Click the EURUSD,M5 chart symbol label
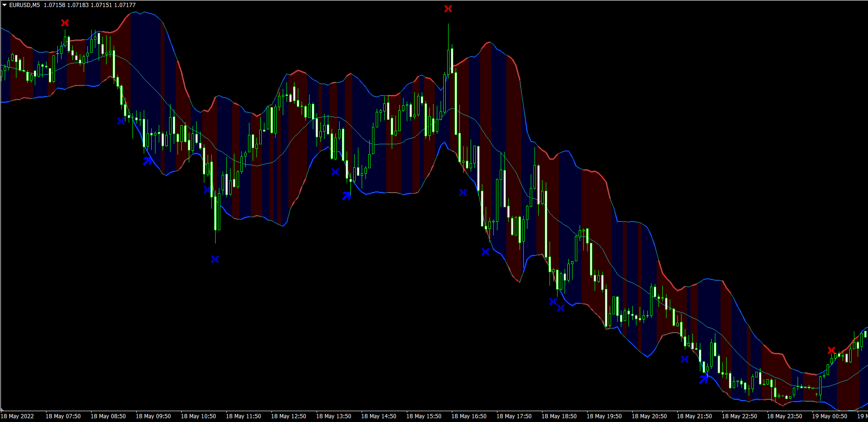This screenshot has height=422, width=868. 24,5
